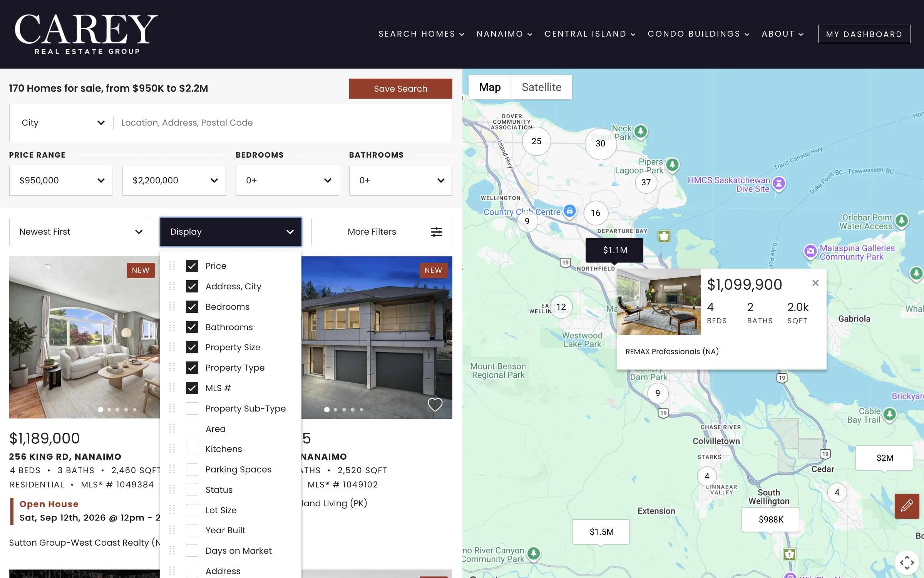The width and height of the screenshot is (924, 578).
Task: Close the $1,099,900 map listing popup
Action: (x=815, y=283)
